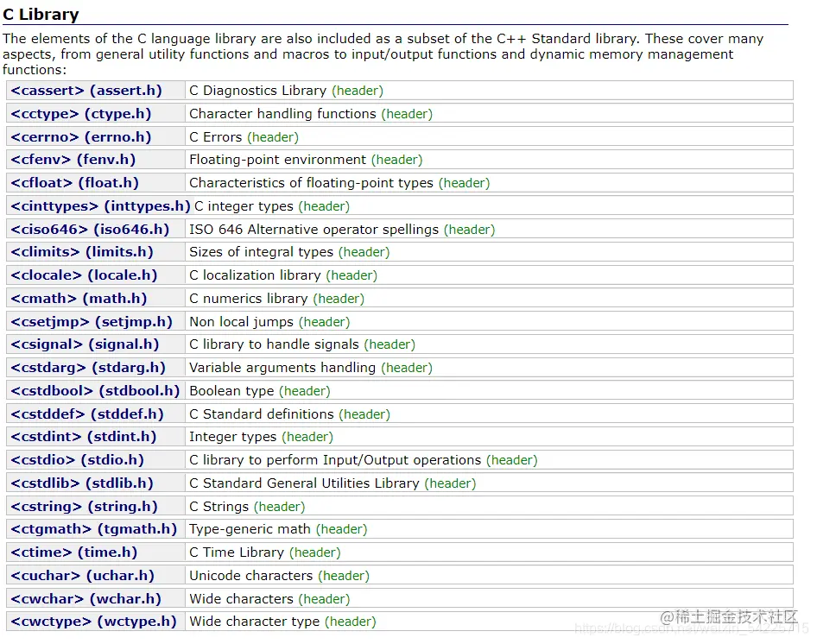The height and width of the screenshot is (644, 817).
Task: Open the <ctgmath> (tgmath.h) header link
Action: point(94,529)
